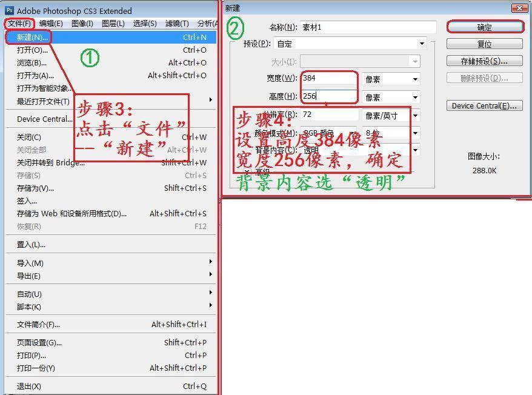Select the 浏览(B)... menu entry
This screenshot has height=395, width=532.
(x=111, y=63)
